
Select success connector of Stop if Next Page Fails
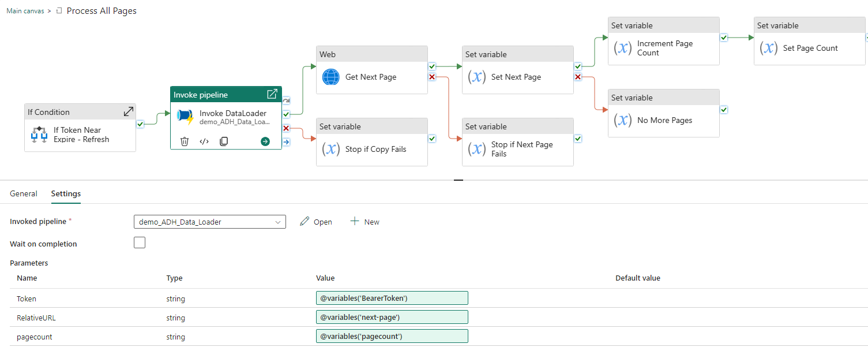point(578,139)
